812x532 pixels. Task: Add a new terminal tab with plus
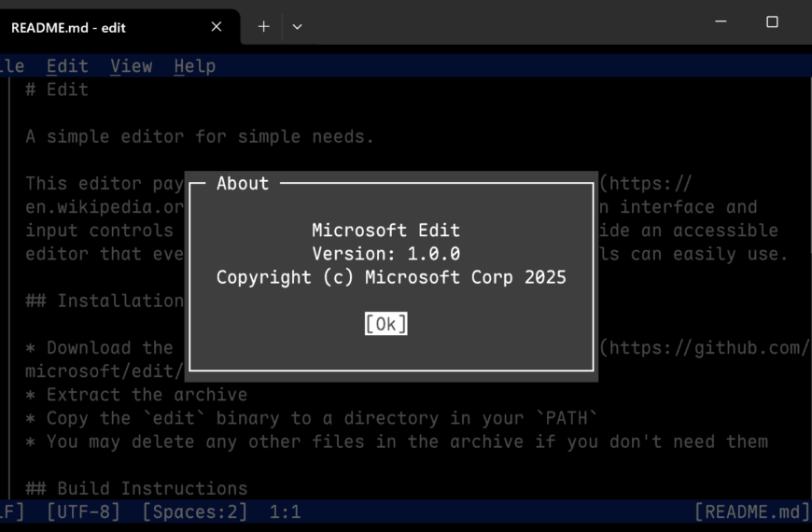point(263,26)
